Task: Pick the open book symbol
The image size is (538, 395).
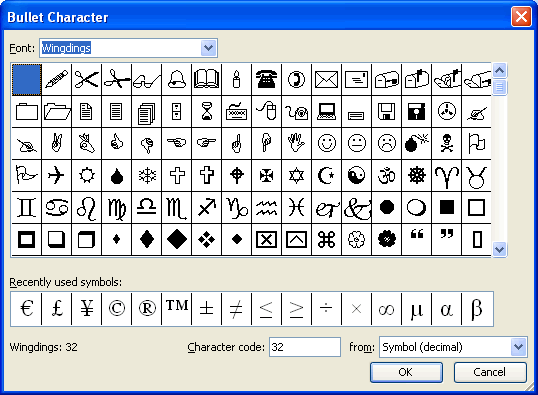Action: [x=207, y=79]
